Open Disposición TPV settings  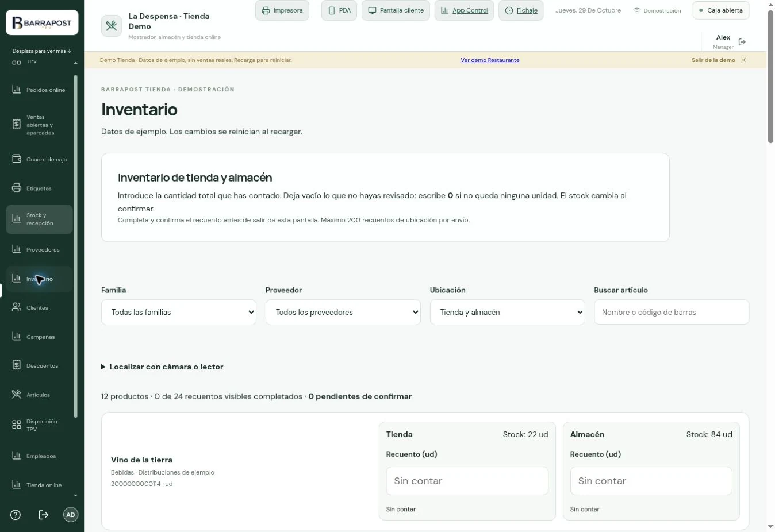point(39,425)
